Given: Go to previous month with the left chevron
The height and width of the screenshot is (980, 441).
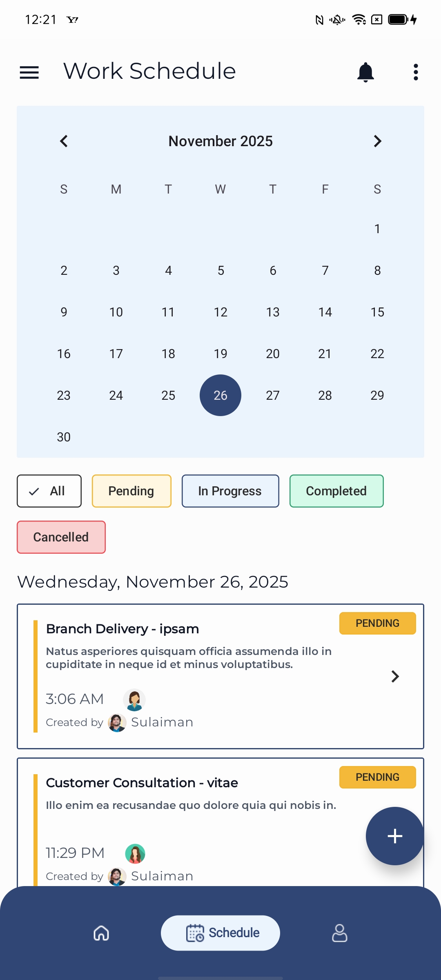Looking at the screenshot, I should (x=64, y=141).
